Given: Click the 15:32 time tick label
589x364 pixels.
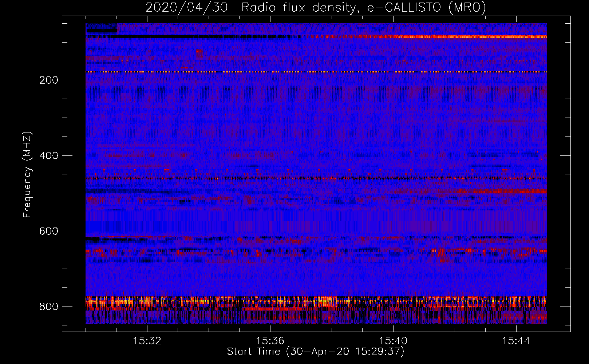Looking at the screenshot, I should [147, 341].
